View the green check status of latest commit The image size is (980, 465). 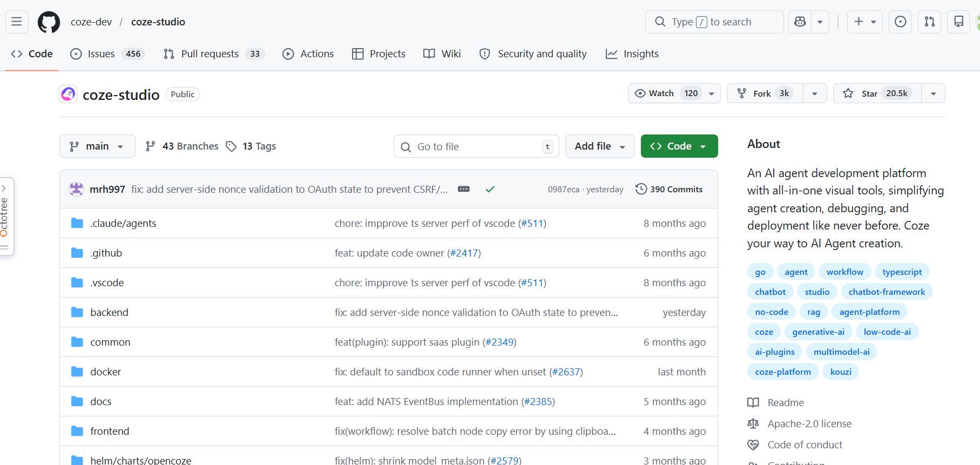tap(490, 189)
